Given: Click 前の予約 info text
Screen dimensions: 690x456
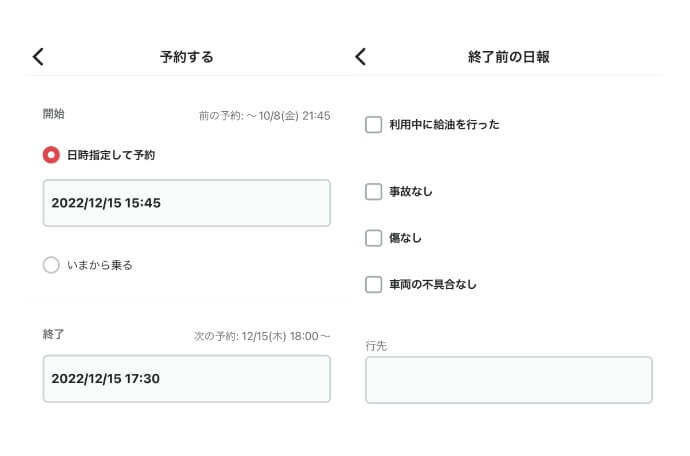Looking at the screenshot, I should (x=264, y=116).
